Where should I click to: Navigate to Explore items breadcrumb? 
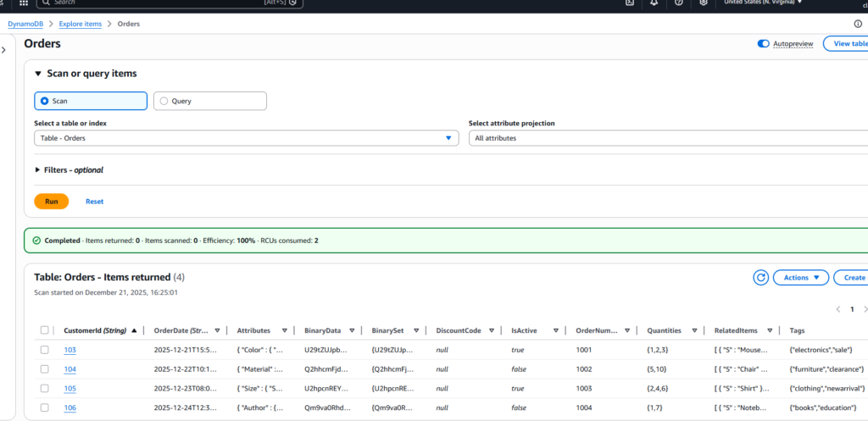(x=81, y=24)
